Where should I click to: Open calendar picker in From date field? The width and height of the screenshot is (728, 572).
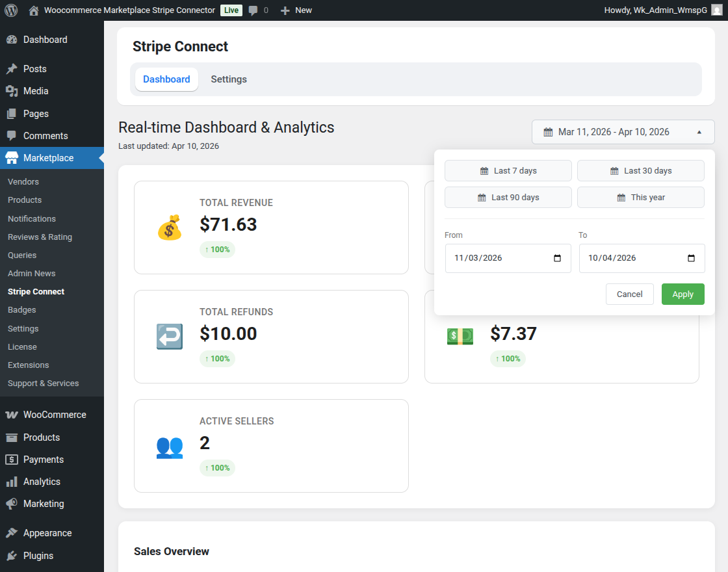557,258
